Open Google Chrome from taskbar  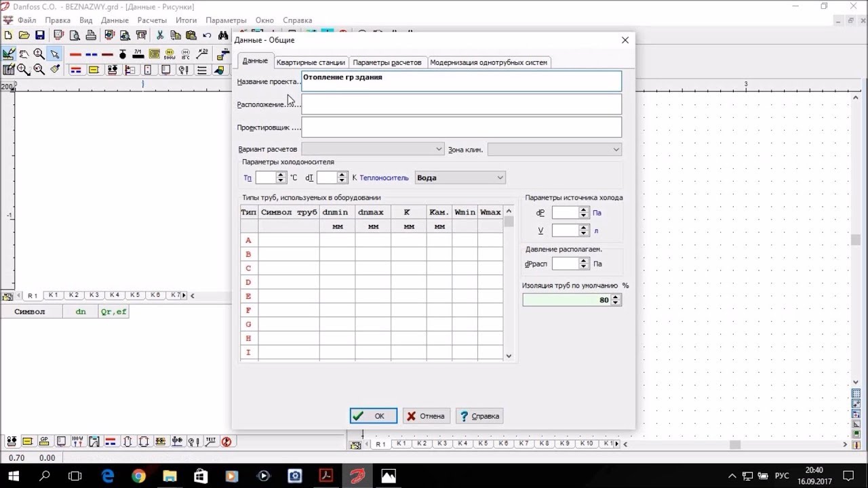click(x=138, y=476)
